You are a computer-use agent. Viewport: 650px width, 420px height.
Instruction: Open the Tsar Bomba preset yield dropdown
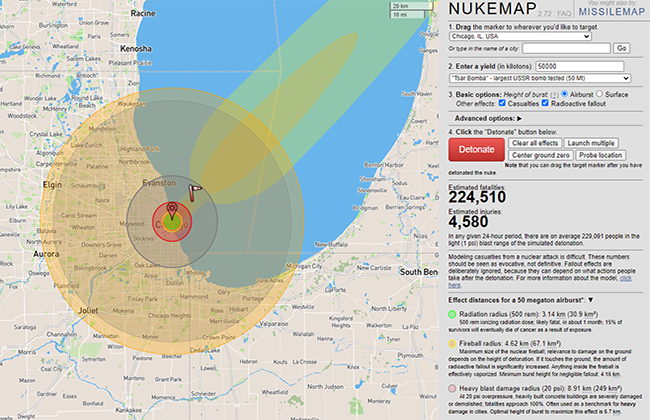[x=539, y=77]
